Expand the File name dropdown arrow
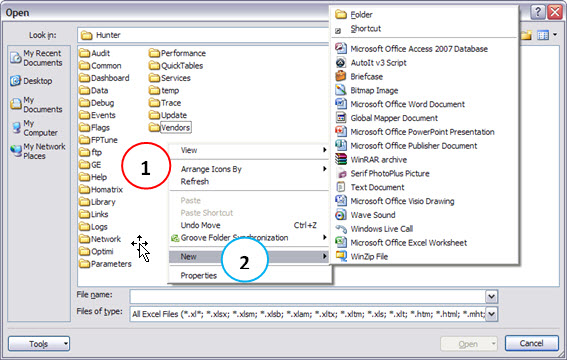The width and height of the screenshot is (567, 360). tap(491, 297)
